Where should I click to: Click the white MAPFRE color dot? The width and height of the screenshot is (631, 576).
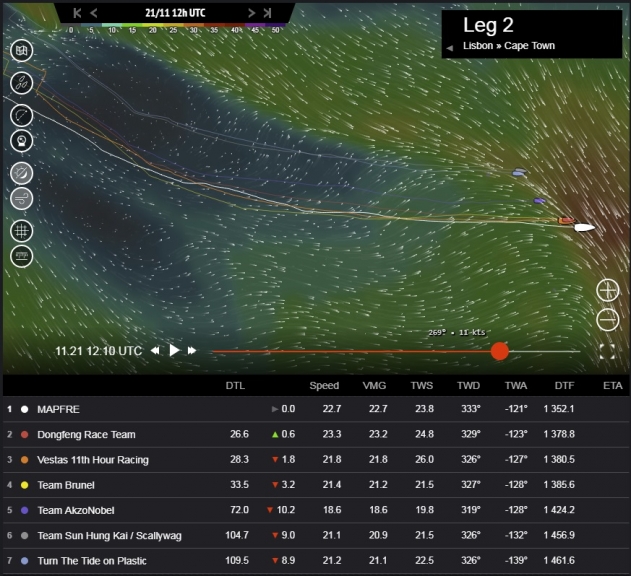(25, 409)
